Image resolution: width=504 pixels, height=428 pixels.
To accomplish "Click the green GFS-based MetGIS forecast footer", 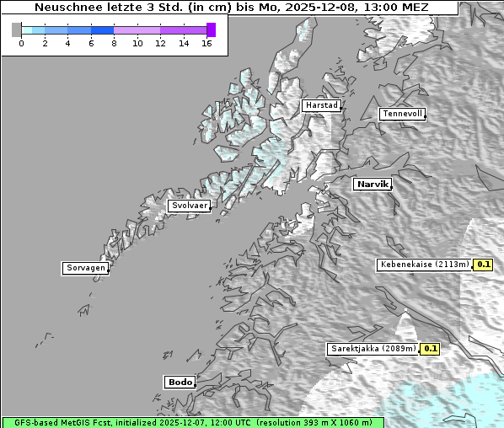I will (193, 423).
